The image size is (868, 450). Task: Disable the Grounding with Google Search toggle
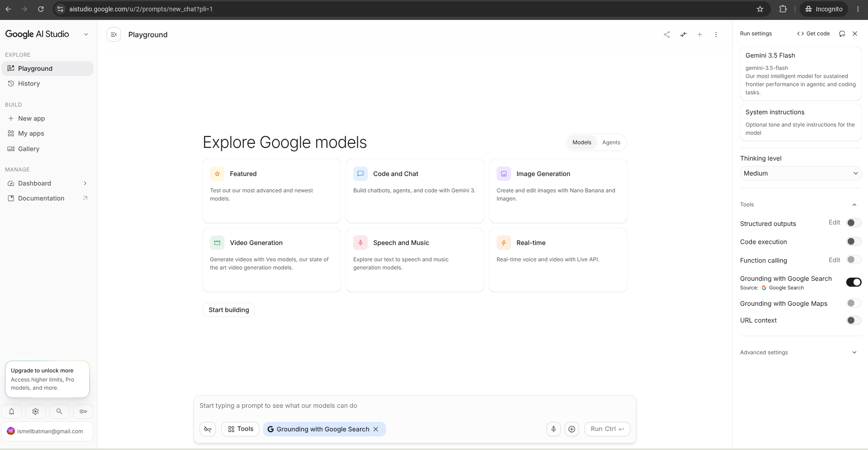[x=854, y=282]
